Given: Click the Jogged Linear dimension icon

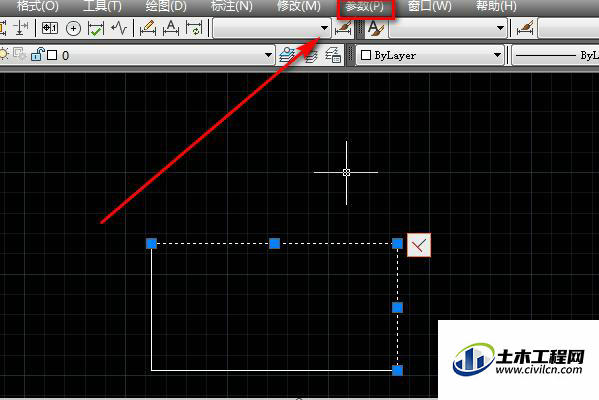Looking at the screenshot, I should tap(119, 28).
